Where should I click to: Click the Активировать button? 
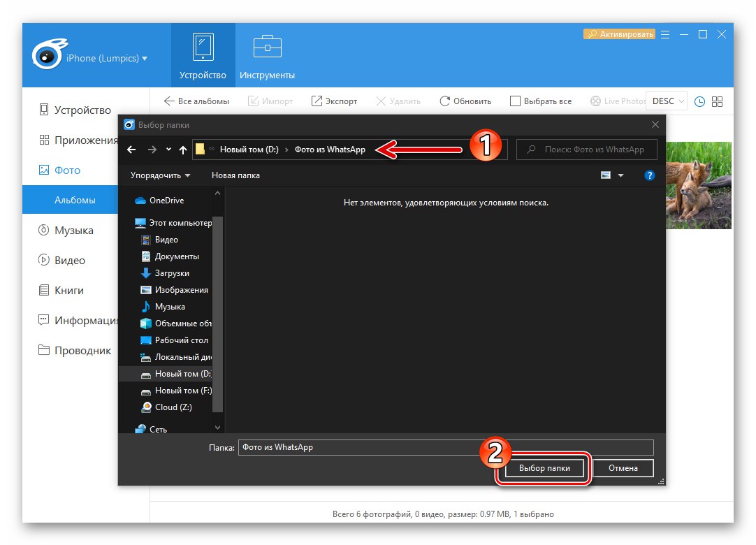pos(620,34)
